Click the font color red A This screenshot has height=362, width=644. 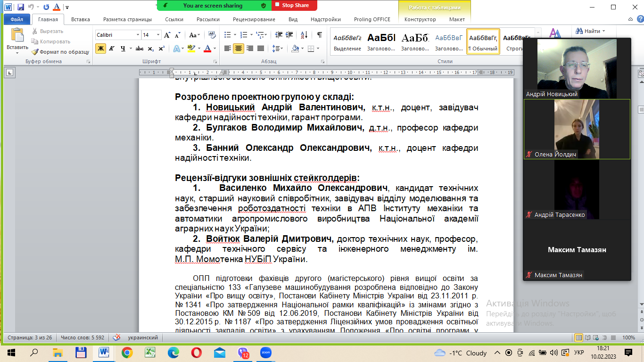[x=206, y=49]
